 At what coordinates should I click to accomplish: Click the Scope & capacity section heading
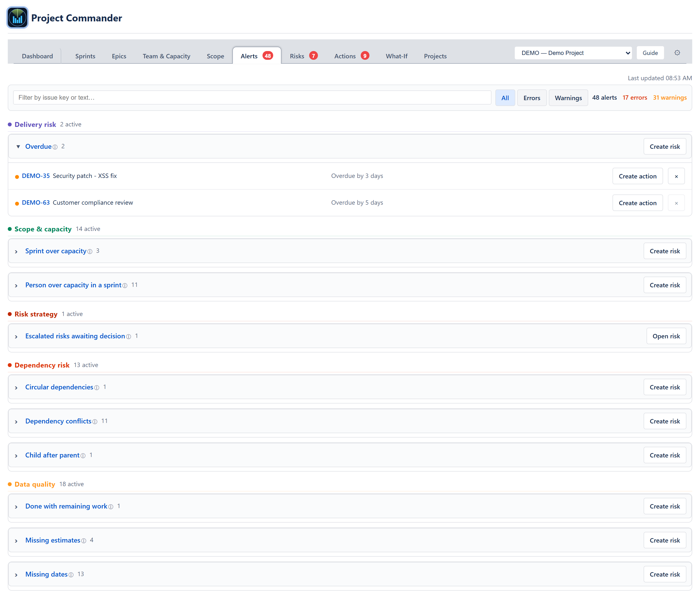(43, 229)
